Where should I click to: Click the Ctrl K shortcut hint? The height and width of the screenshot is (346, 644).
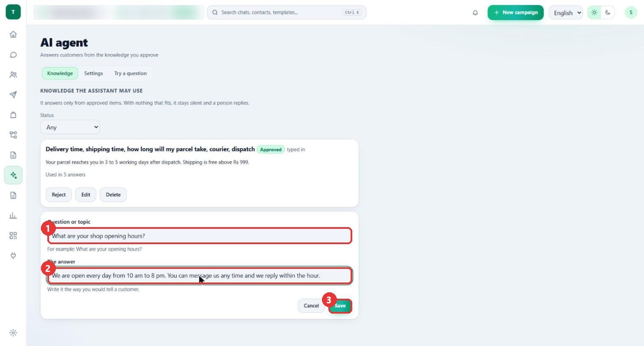coord(352,12)
